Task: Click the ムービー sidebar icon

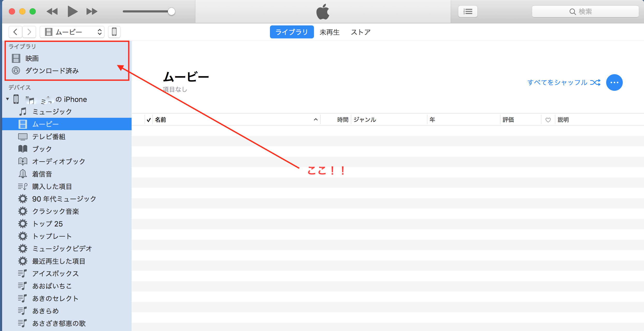Action: pyautogui.click(x=22, y=124)
